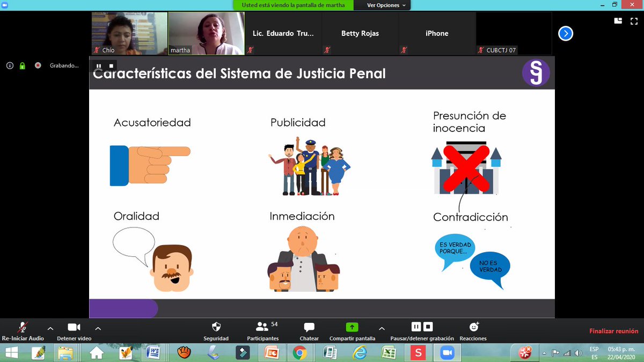
Task: Enter full screen mode icon
Action: coord(633,21)
